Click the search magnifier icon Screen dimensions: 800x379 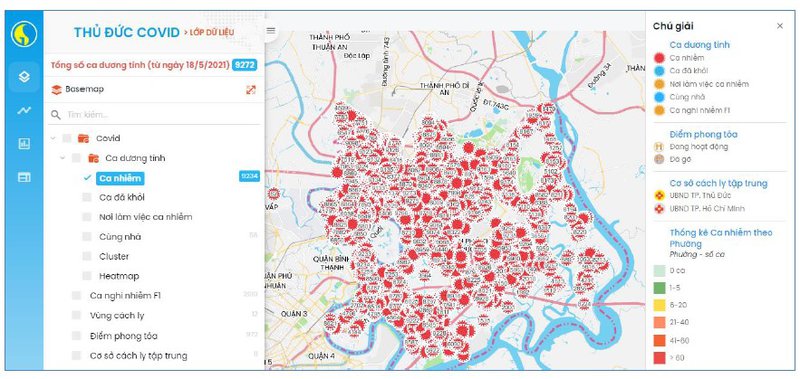click(x=56, y=115)
